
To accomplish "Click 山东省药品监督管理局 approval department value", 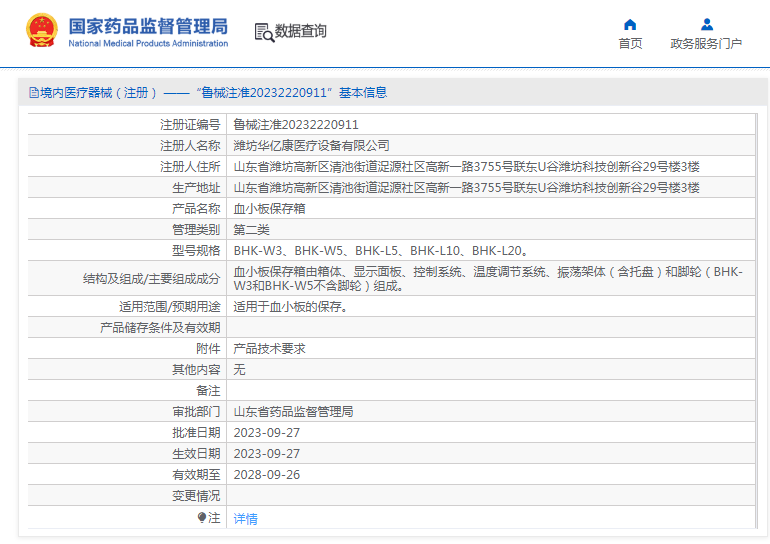I will pyautogui.click(x=294, y=411).
